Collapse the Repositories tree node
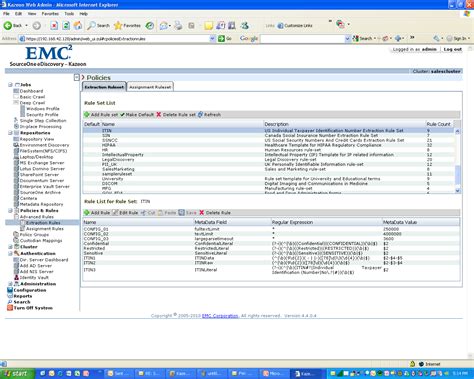Viewport: 474px width, 379px height. click(x=10, y=133)
